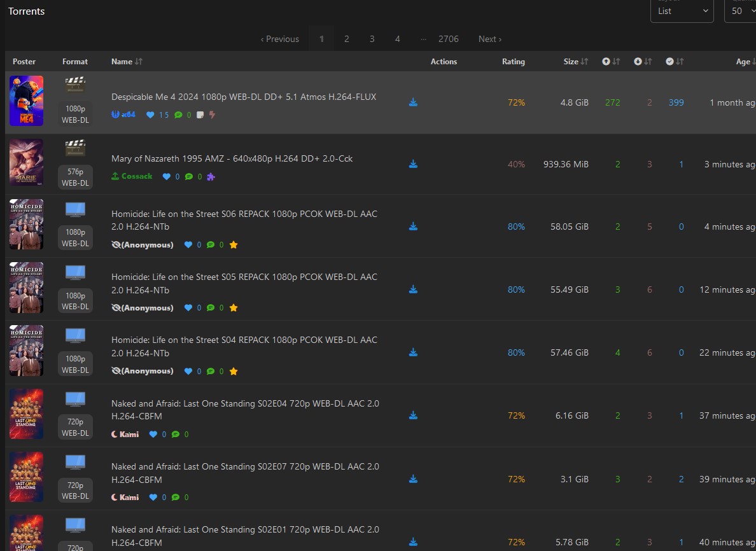The image size is (756, 551).
Task: Open comments icon on Despicable Me 4 row
Action: tap(178, 115)
